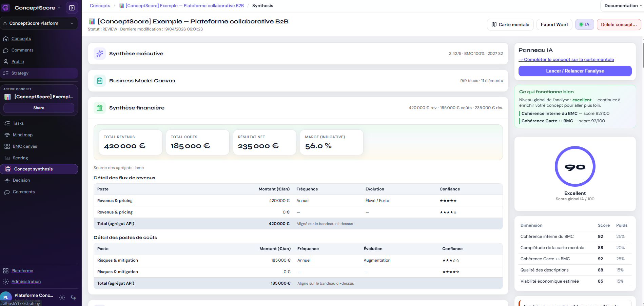Open the Plateforme grid icon
This screenshot has height=306, width=644.
[x=6, y=271]
